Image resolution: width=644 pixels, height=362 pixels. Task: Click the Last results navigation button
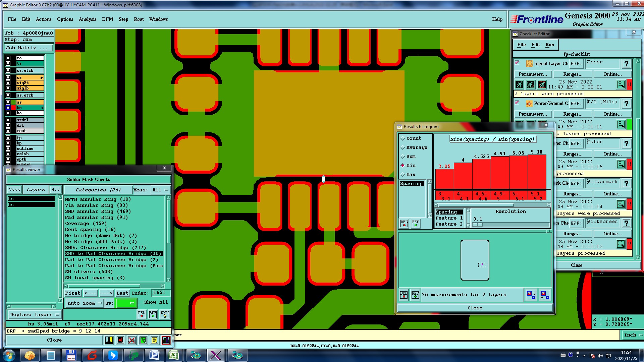tap(122, 293)
